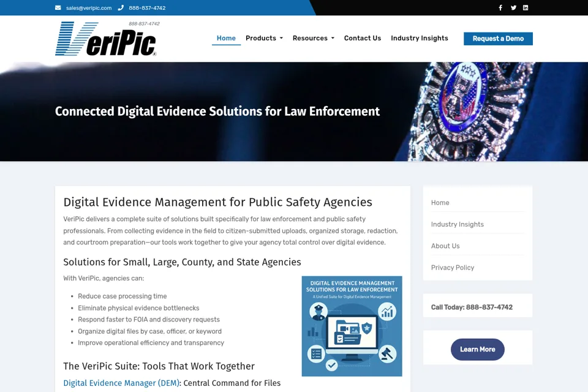Open the Contact Us page
The width and height of the screenshot is (588, 392).
363,38
